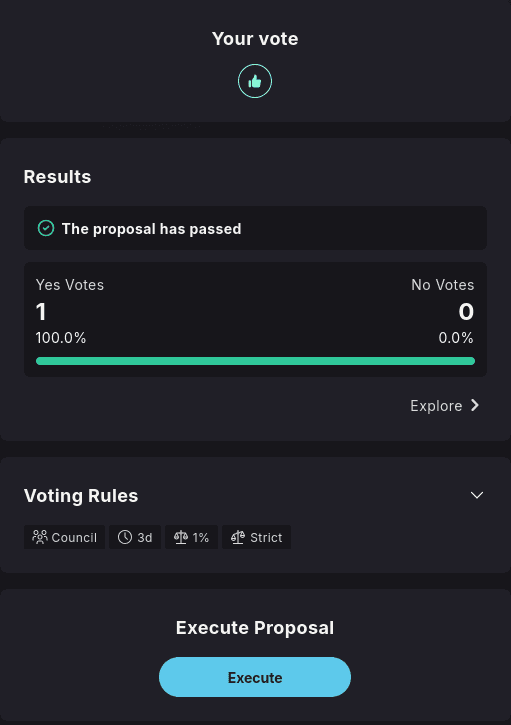Click the scales icon beside 1%

[180, 537]
